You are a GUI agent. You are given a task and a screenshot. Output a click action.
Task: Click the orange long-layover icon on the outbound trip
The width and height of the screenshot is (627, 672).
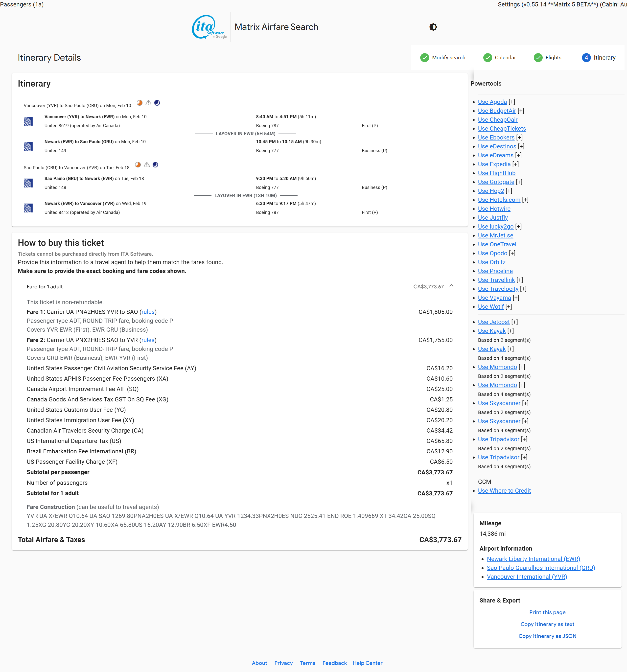[x=139, y=103]
